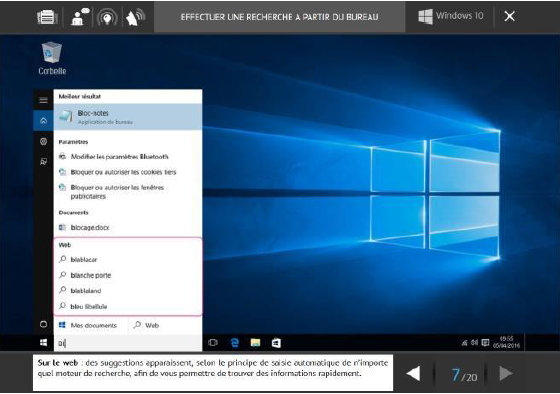Click the volume icon in system tray
Viewport: 560px width, 394px height.
pyautogui.click(x=474, y=343)
